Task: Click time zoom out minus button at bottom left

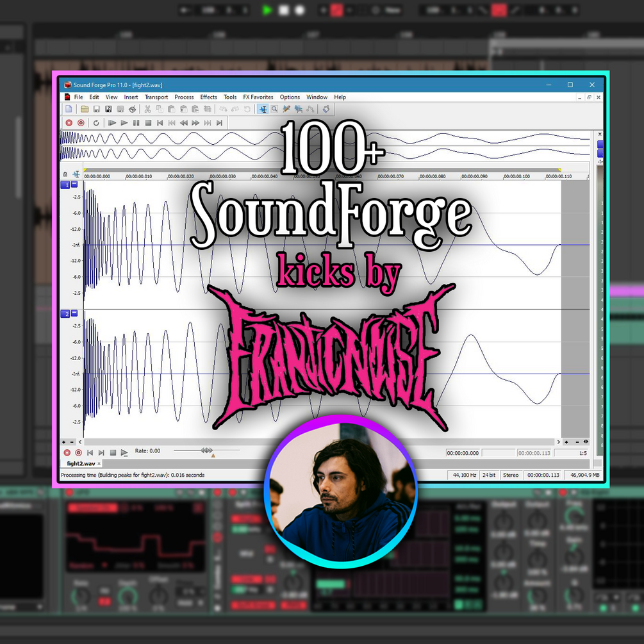Action: tap(72, 442)
